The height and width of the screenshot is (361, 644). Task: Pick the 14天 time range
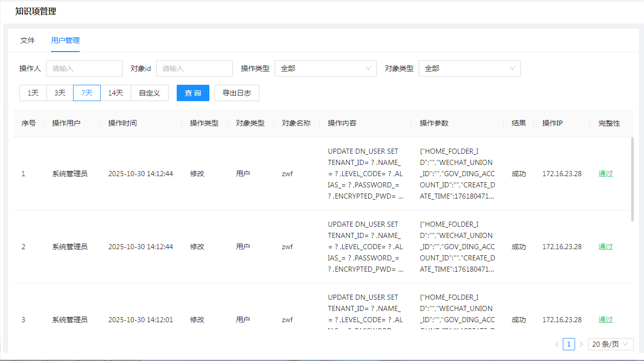pyautogui.click(x=115, y=93)
